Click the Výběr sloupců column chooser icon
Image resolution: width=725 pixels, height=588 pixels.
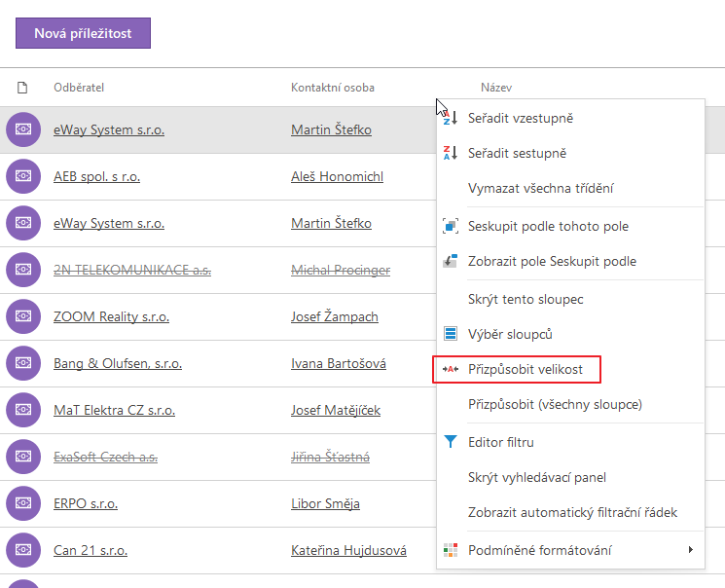pyautogui.click(x=451, y=334)
